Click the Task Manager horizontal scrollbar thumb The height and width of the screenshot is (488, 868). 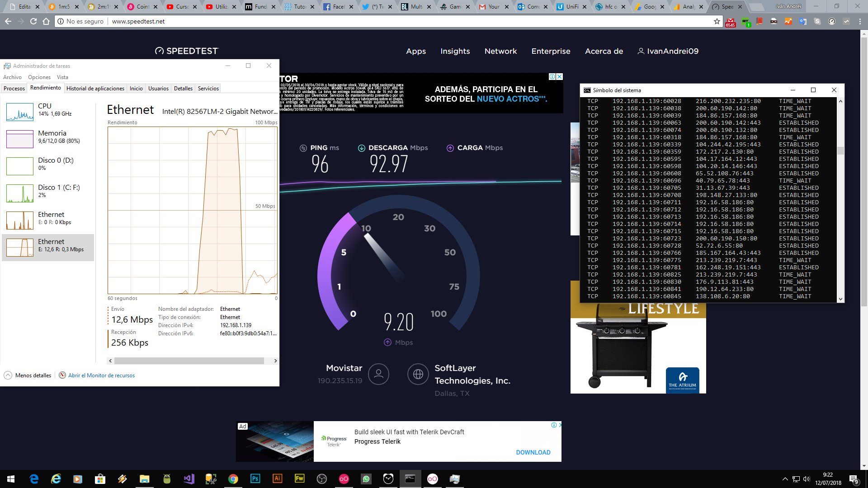coord(189,361)
